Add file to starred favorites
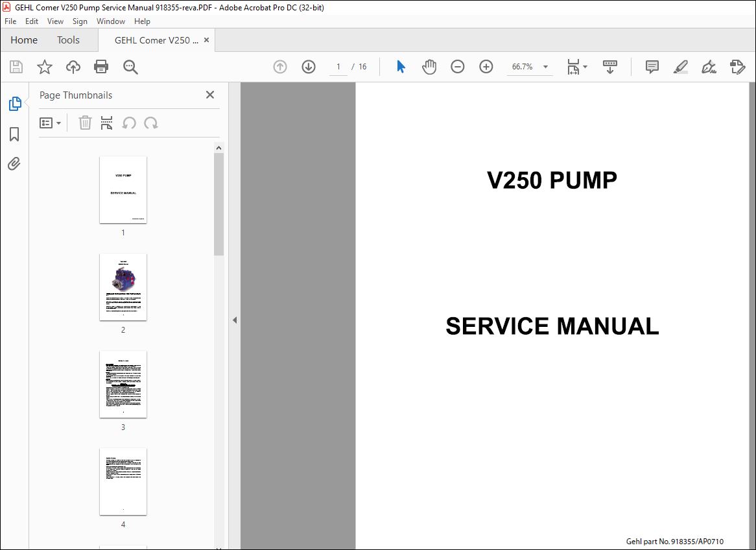 [x=44, y=67]
